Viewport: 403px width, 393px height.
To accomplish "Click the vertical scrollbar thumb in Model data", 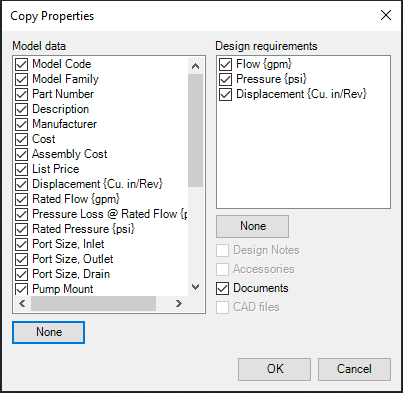I will coord(196,130).
